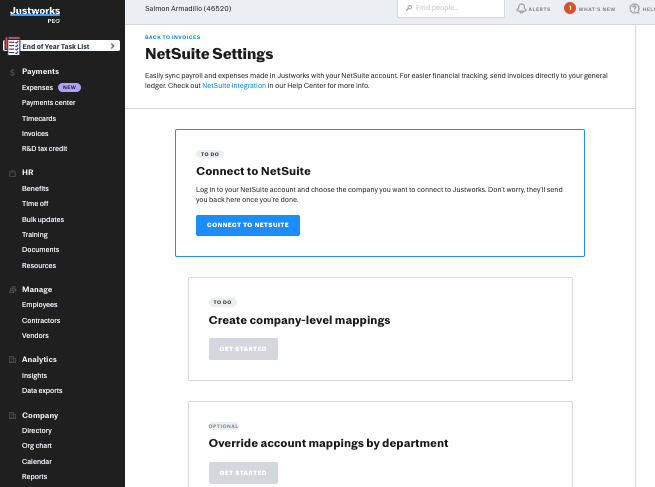The width and height of the screenshot is (655, 487).
Task: Click the NEW badge next to Expenses
Action: [69, 87]
